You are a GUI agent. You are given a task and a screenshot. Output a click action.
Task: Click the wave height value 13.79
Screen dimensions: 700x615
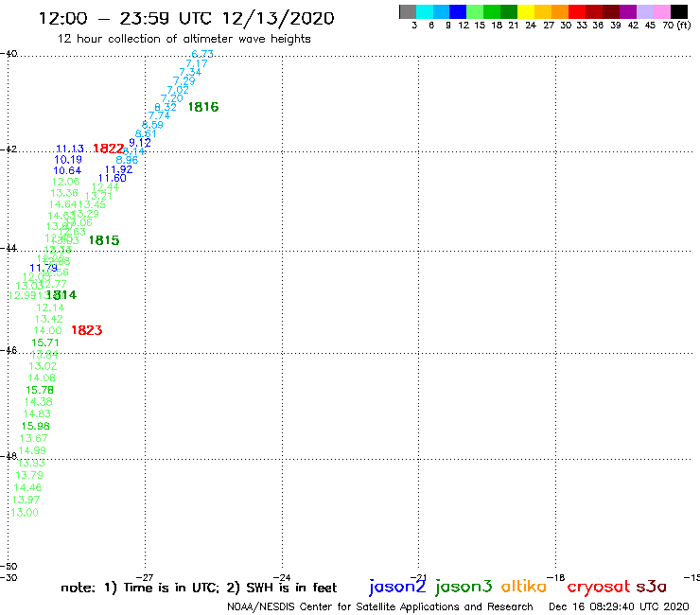click(x=29, y=475)
